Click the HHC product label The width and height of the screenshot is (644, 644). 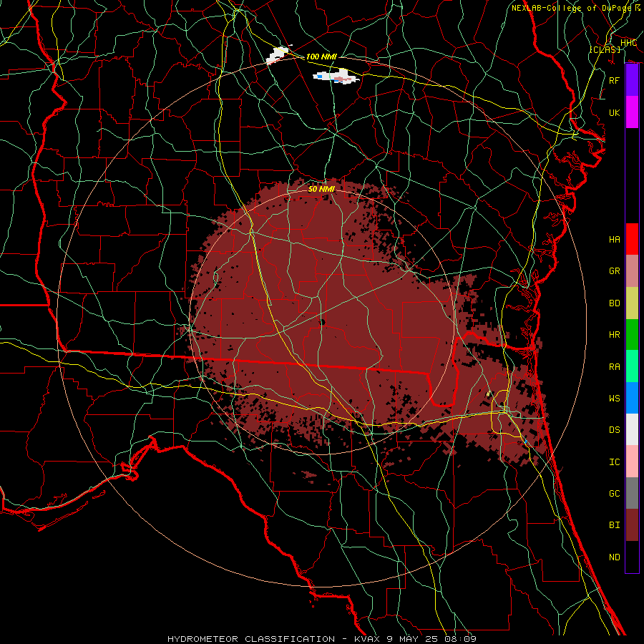[628, 43]
